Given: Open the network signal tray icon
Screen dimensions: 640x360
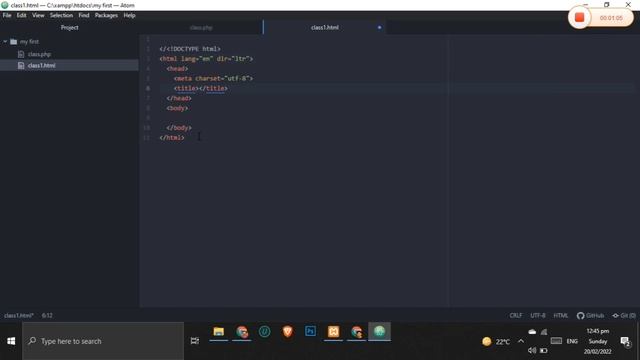Looking at the screenshot, I should point(544,332).
